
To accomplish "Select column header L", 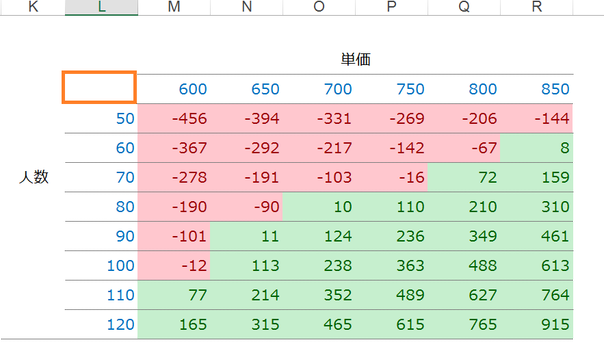I will [x=101, y=8].
